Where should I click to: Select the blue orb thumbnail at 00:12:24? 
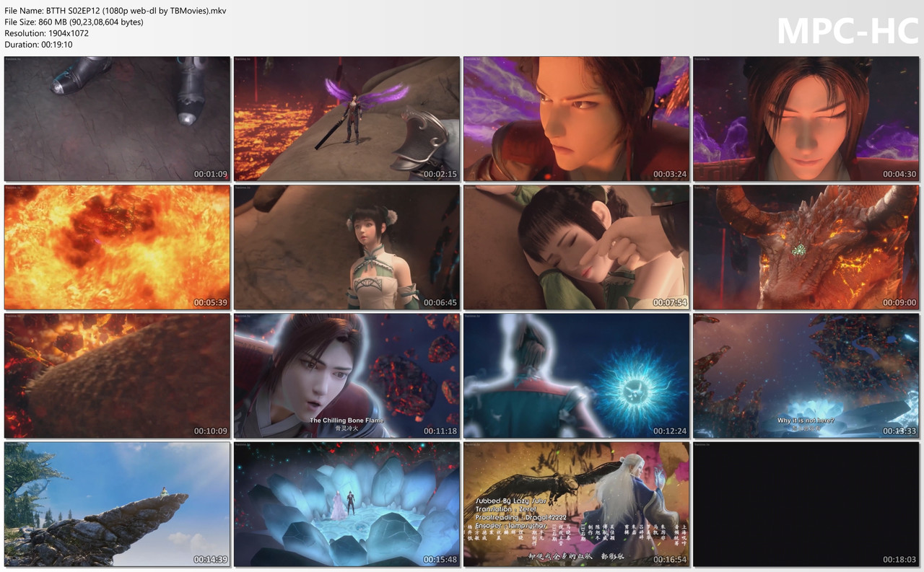(x=576, y=376)
